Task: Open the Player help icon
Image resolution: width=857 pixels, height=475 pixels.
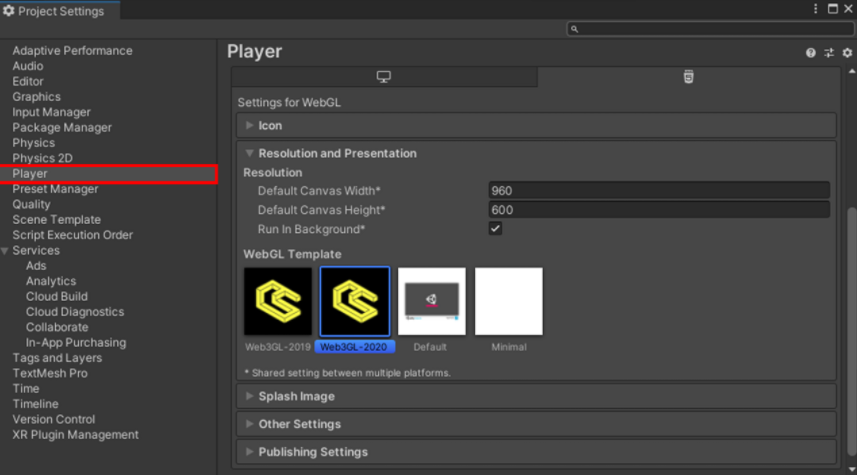Action: click(811, 52)
